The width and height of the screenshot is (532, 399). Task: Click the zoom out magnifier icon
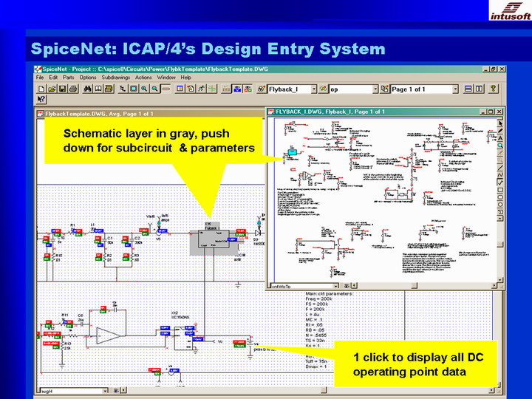154,89
